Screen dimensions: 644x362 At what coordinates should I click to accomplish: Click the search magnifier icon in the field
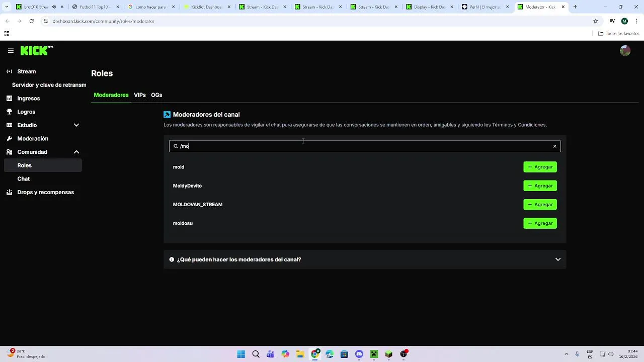point(176,146)
